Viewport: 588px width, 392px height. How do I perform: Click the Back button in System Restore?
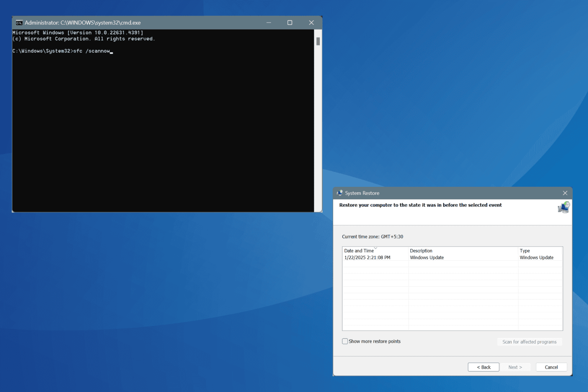(483, 367)
